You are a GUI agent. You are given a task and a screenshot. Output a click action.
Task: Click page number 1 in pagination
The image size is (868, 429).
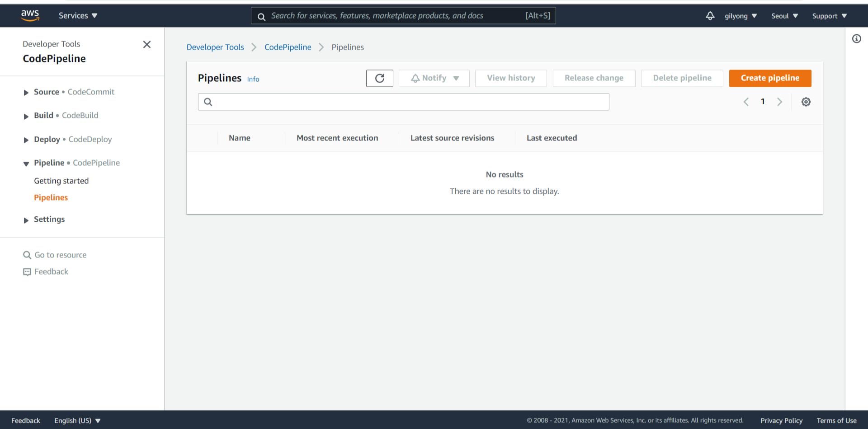pyautogui.click(x=763, y=102)
